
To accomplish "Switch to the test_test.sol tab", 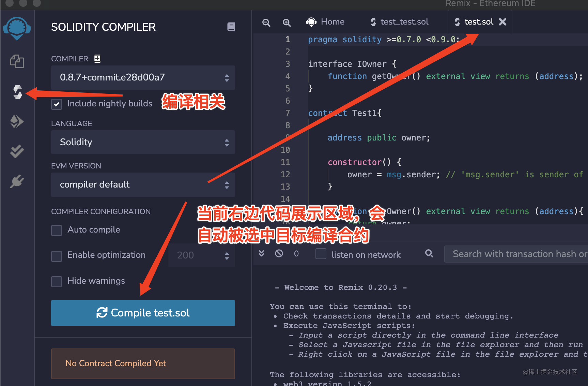I will pyautogui.click(x=399, y=21).
